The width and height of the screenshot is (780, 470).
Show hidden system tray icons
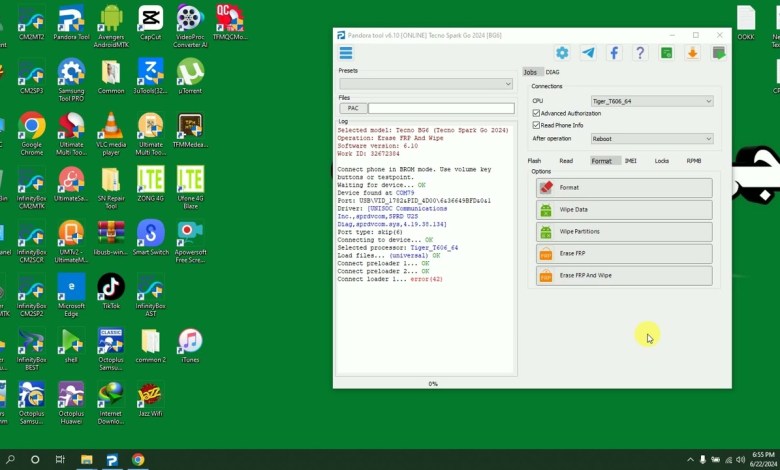pos(690,460)
